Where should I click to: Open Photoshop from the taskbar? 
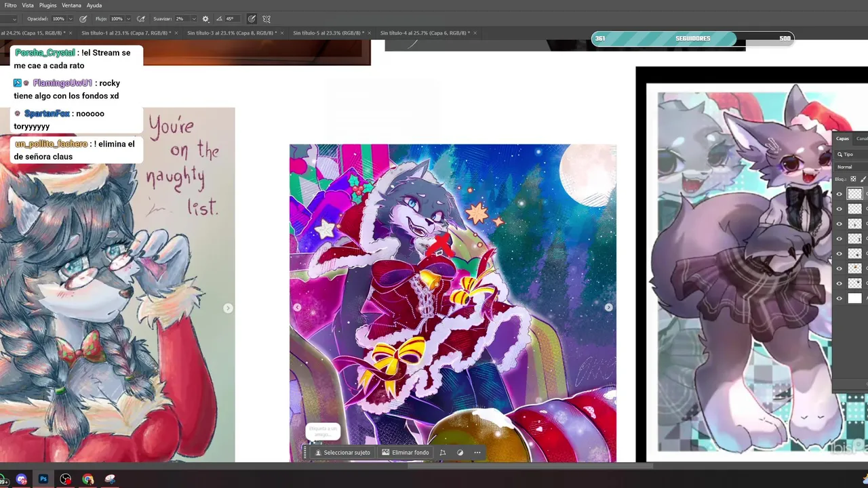pyautogui.click(x=43, y=479)
